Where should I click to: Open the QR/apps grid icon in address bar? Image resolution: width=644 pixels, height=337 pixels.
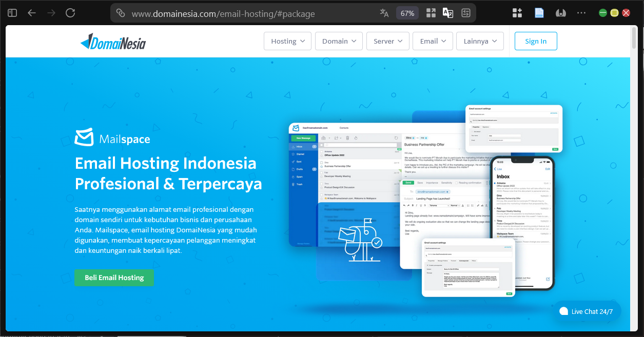431,13
